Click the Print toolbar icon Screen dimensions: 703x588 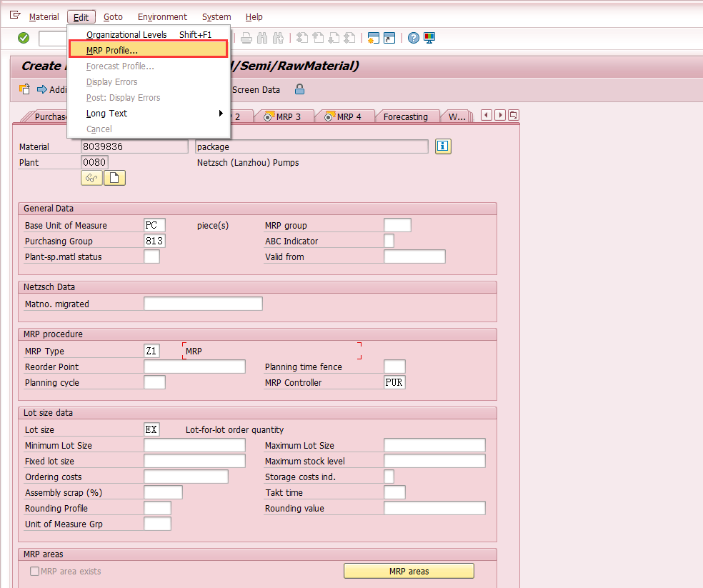(x=246, y=39)
